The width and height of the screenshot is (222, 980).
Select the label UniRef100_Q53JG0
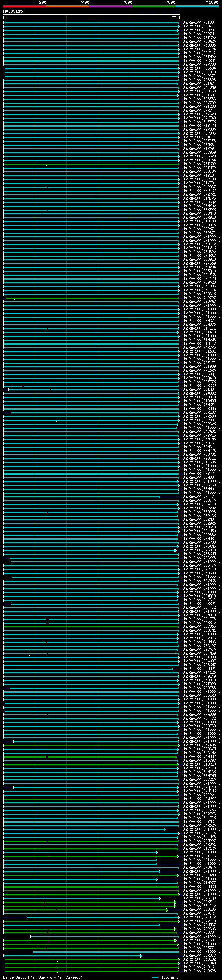tap(199, 172)
